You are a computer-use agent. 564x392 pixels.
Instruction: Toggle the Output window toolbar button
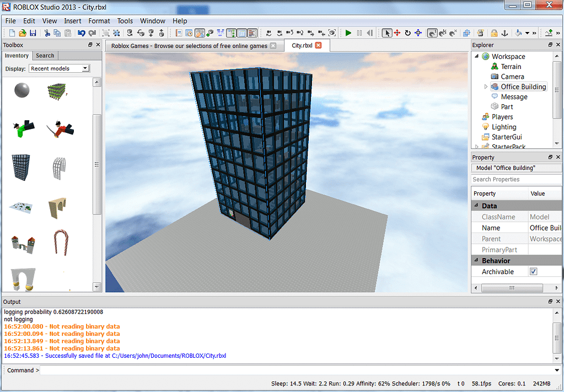pos(253,33)
